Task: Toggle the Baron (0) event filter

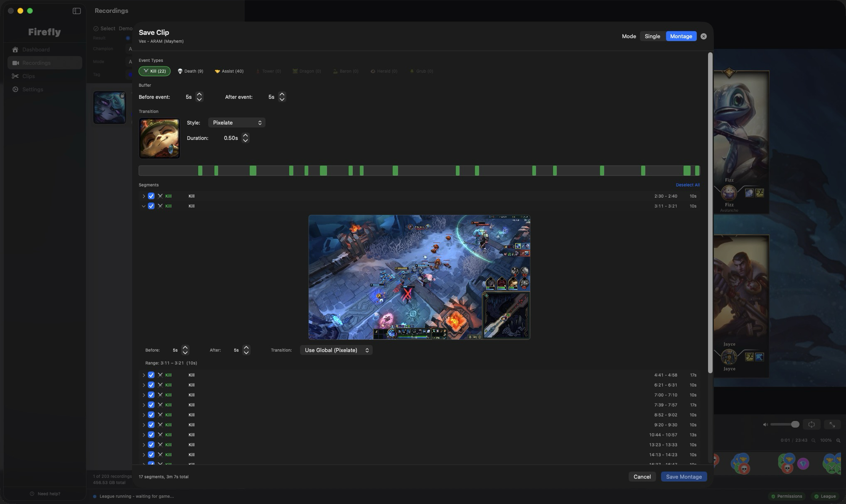Action: pyautogui.click(x=346, y=71)
